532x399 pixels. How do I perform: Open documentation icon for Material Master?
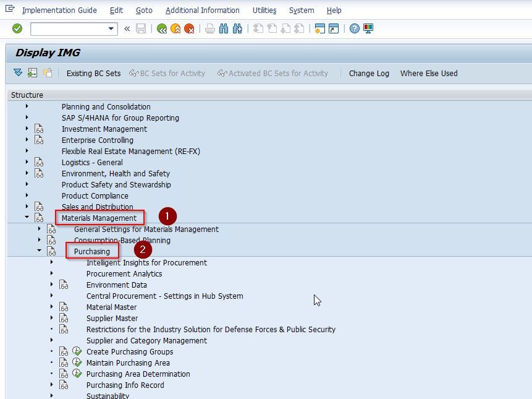[64, 307]
